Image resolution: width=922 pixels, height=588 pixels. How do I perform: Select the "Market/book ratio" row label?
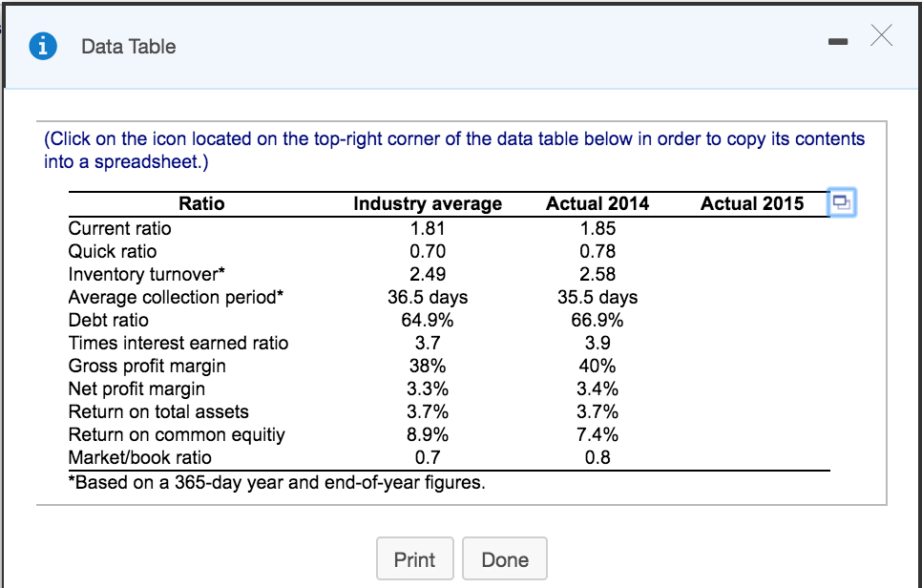tap(140, 457)
